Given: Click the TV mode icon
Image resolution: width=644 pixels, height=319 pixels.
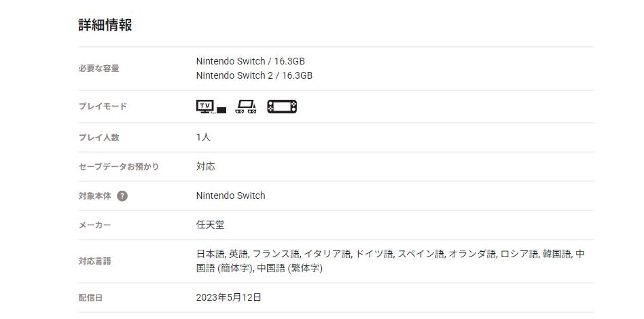Looking at the screenshot, I should point(211,107).
